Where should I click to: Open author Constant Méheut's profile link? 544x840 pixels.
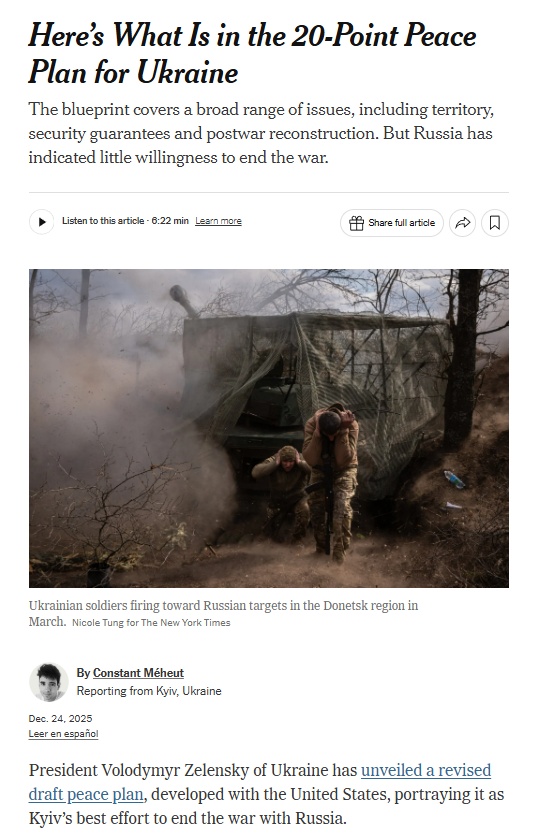point(138,673)
